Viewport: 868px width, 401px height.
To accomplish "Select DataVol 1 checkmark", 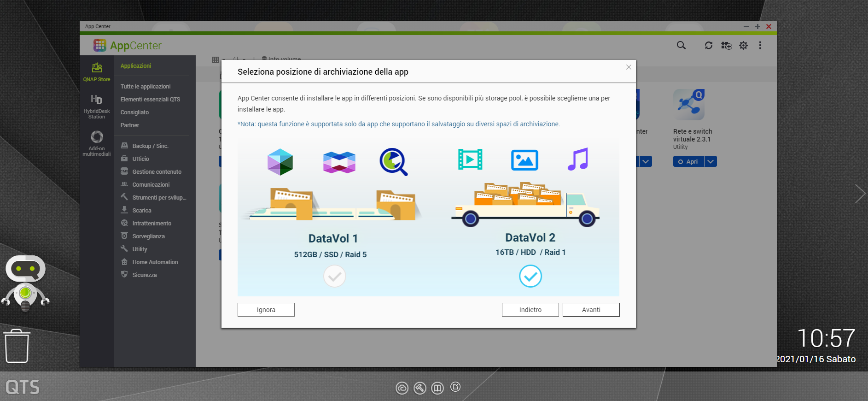I will [335, 277].
